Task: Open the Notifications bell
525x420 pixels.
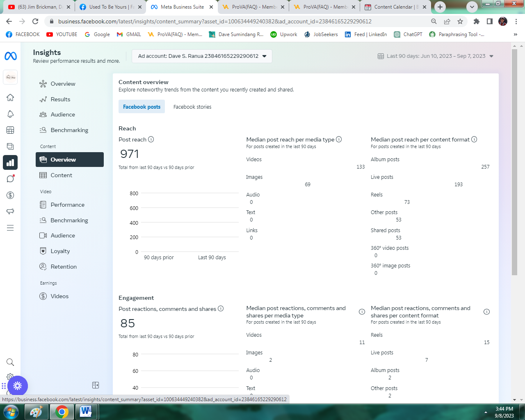Action: click(x=10, y=114)
